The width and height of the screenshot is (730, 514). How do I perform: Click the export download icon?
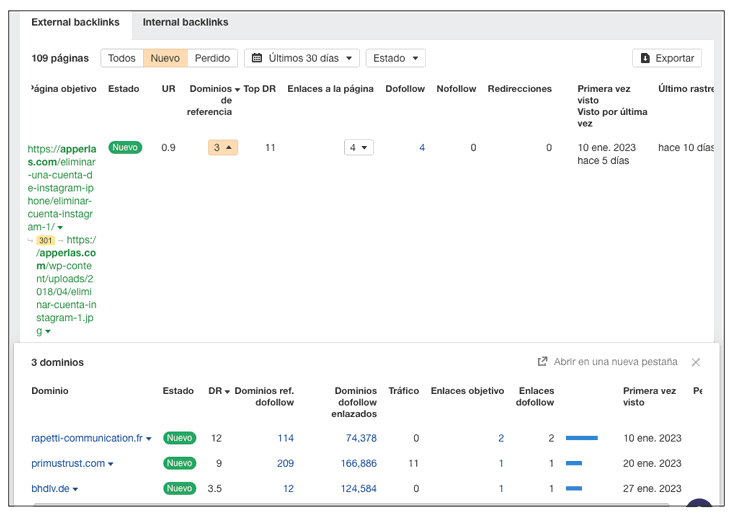tap(645, 58)
